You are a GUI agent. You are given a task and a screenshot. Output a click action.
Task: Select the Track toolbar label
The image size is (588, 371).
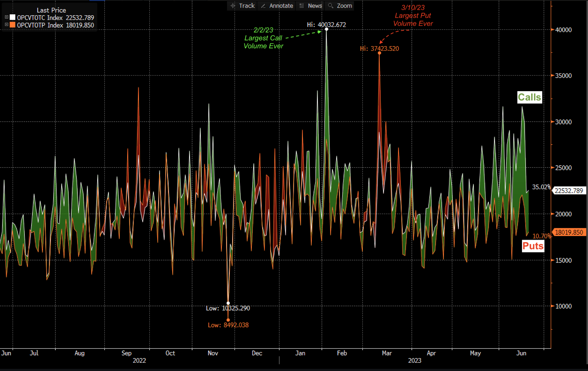[247, 6]
